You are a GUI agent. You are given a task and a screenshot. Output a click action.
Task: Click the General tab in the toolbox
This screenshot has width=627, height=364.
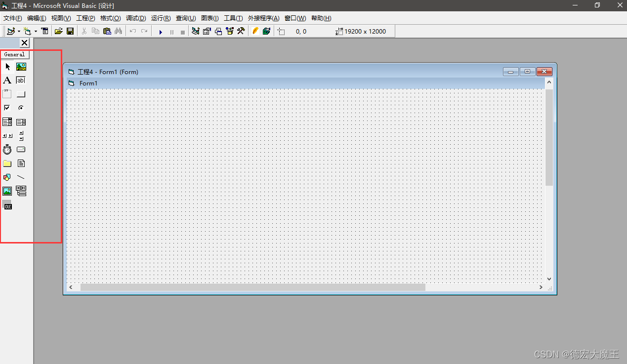coord(14,54)
